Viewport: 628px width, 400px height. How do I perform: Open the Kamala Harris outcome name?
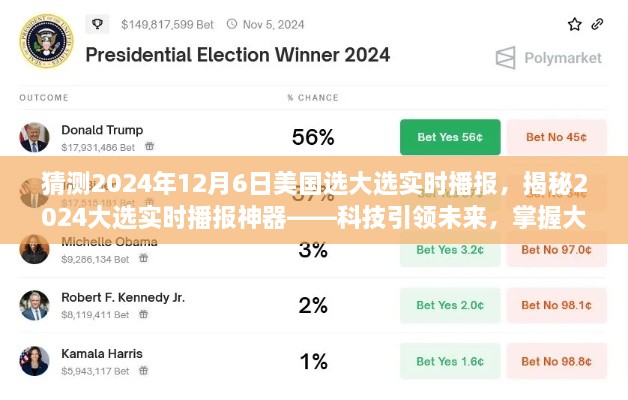coord(102,354)
